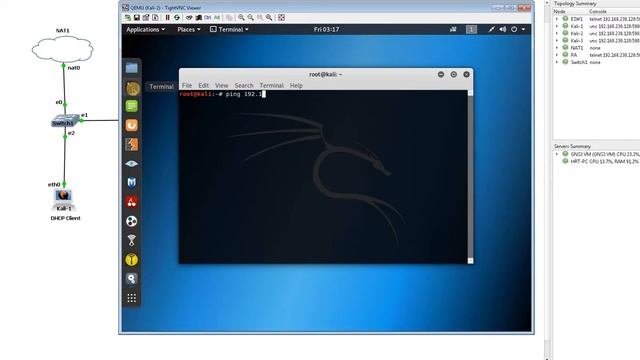Click New connection icon in TightVNC toolbar
Screen dimensions: 640x360
128,18
